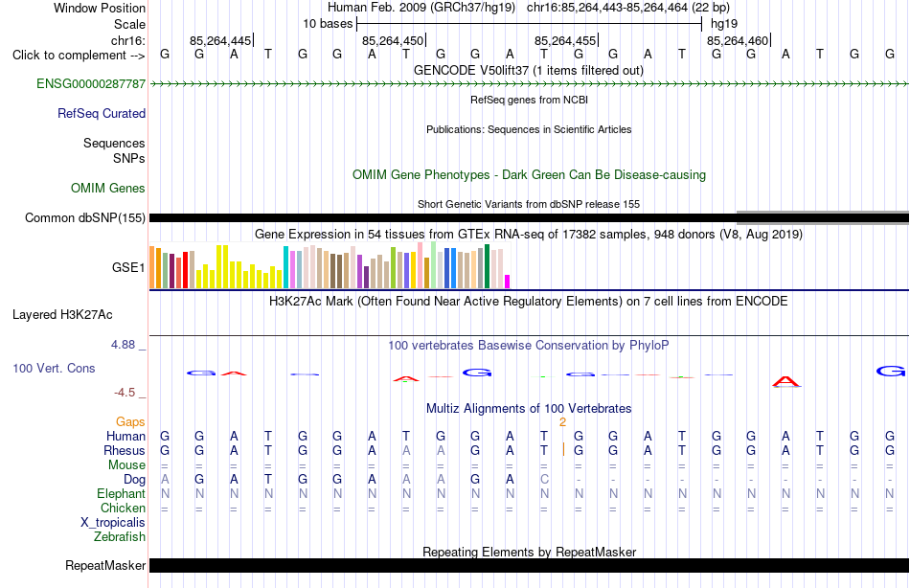Click the 'RefSeq genes from NCBI' title

[530, 100]
